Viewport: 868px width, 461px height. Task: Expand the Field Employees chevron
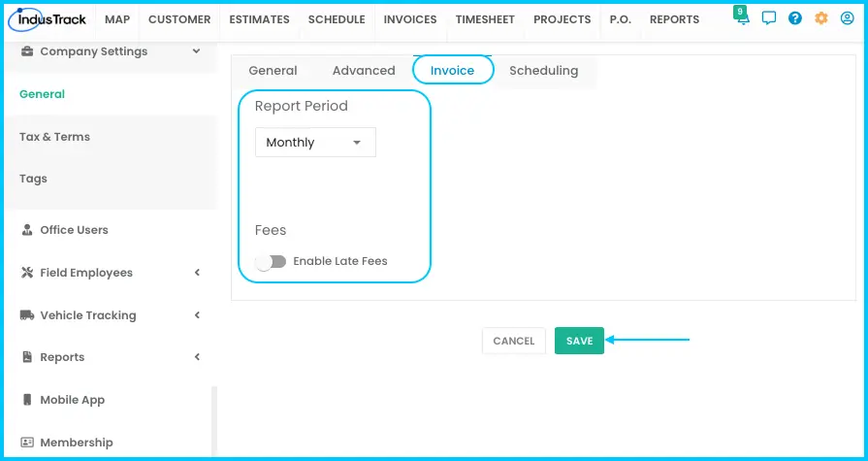pyautogui.click(x=197, y=272)
